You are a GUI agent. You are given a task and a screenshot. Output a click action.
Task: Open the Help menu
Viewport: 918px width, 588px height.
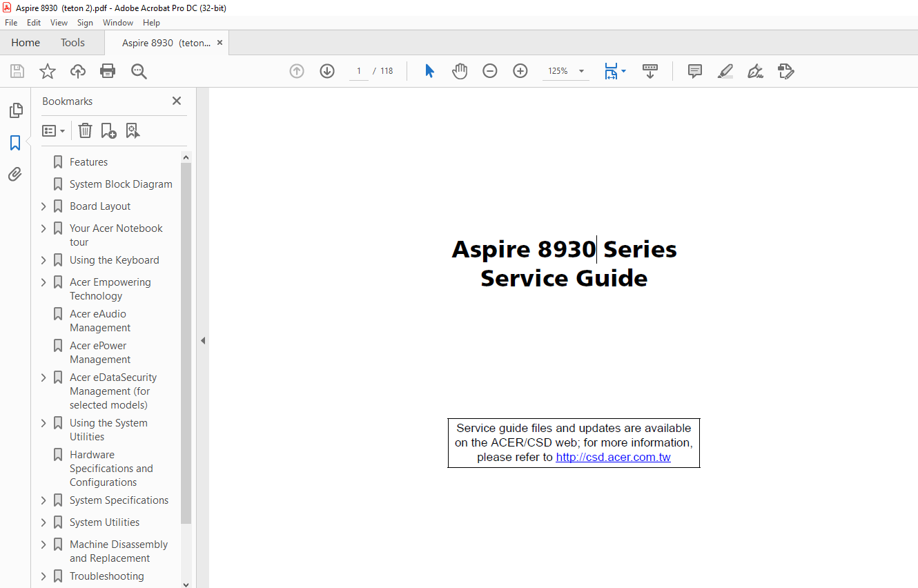coord(151,23)
